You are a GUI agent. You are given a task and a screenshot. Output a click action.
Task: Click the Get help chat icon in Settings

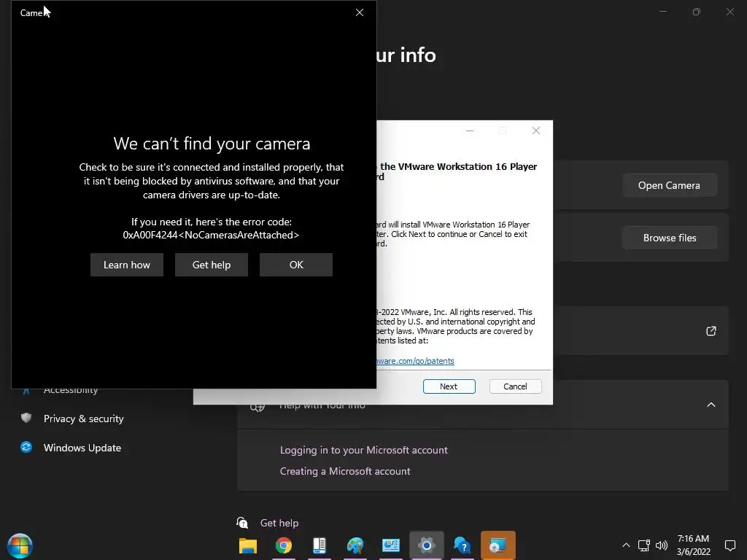(x=242, y=523)
